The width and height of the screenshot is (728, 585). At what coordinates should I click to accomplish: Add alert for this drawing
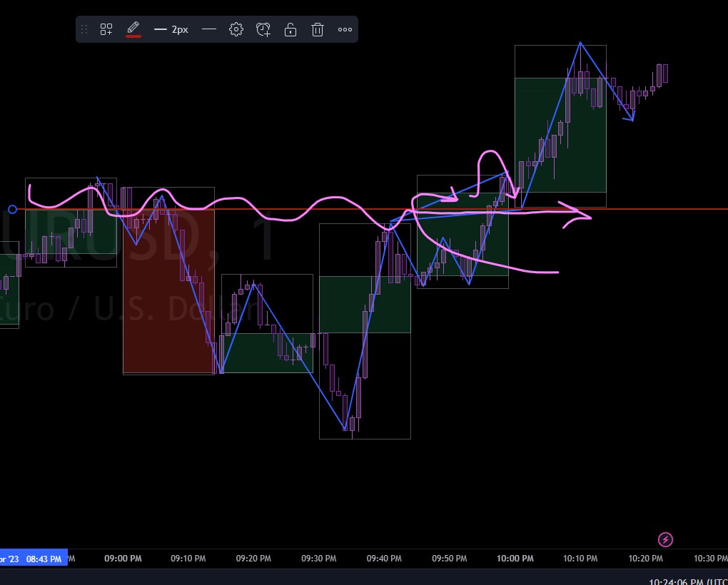pyautogui.click(x=263, y=30)
